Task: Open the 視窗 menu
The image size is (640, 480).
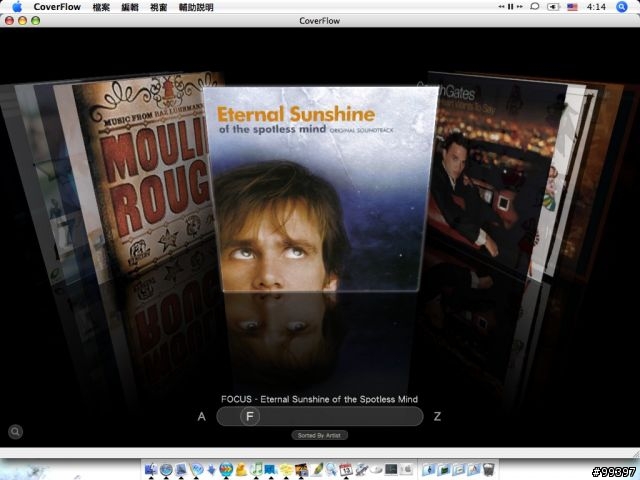Action: 158,7
